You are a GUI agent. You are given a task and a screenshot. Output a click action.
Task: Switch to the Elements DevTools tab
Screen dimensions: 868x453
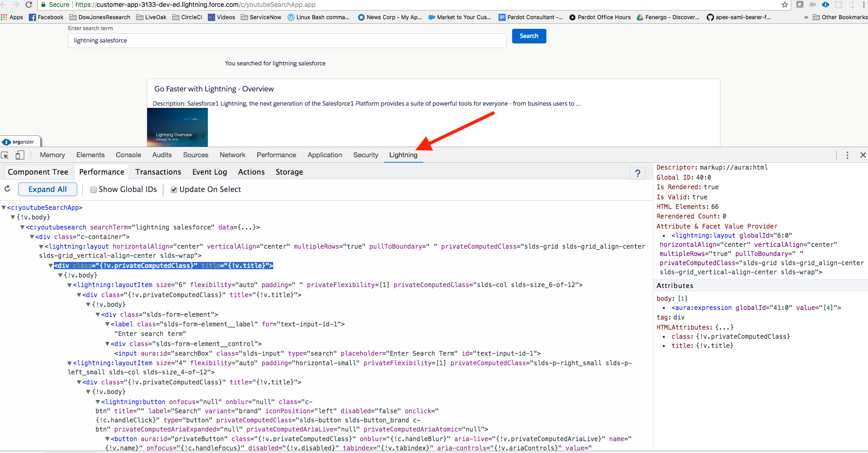tap(90, 155)
